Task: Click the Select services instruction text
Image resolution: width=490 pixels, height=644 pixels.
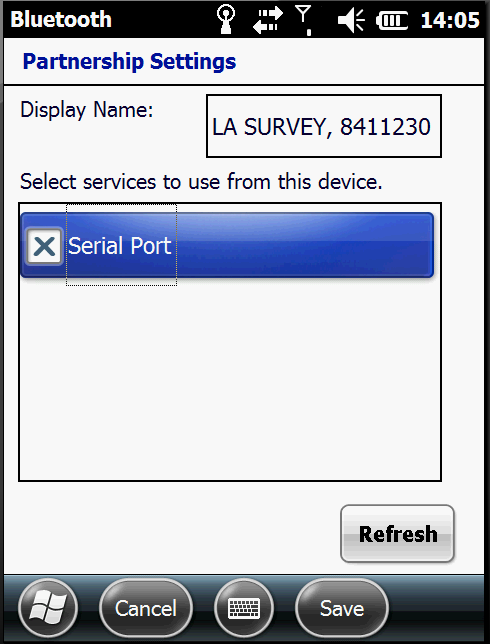Action: click(201, 182)
